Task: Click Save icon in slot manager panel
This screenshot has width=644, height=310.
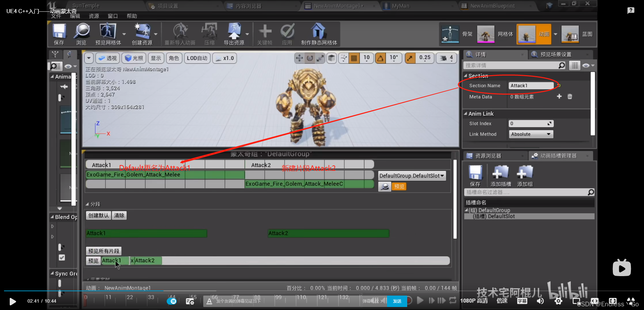Action: 475,176
